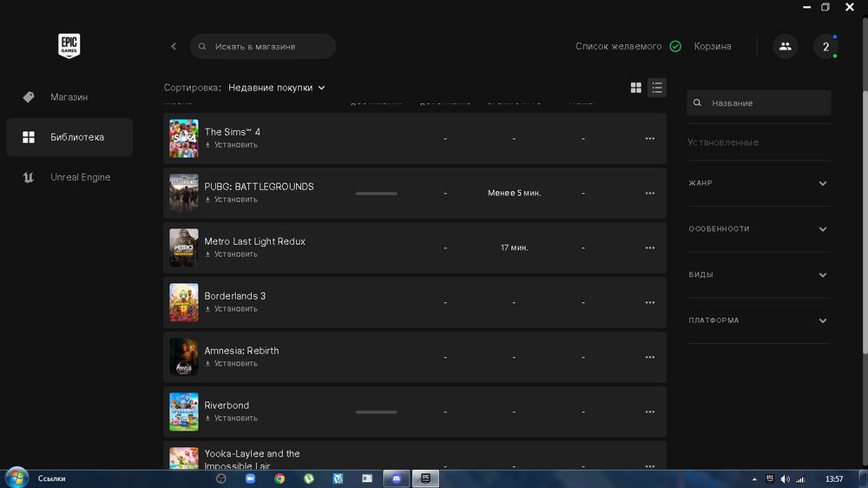Viewport: 868px width, 488px height.
Task: Expand the Особенности filter
Action: click(759, 228)
